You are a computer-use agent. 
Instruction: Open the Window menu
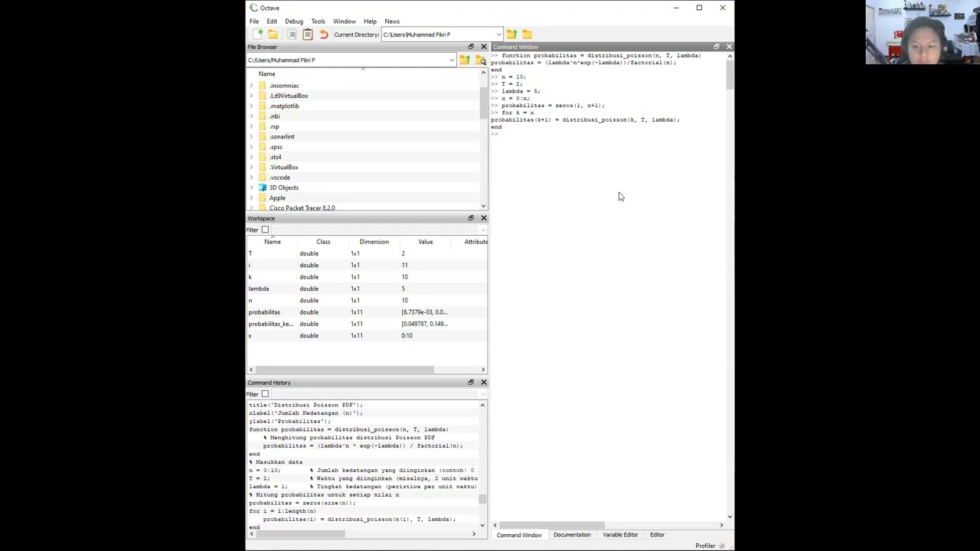[345, 21]
